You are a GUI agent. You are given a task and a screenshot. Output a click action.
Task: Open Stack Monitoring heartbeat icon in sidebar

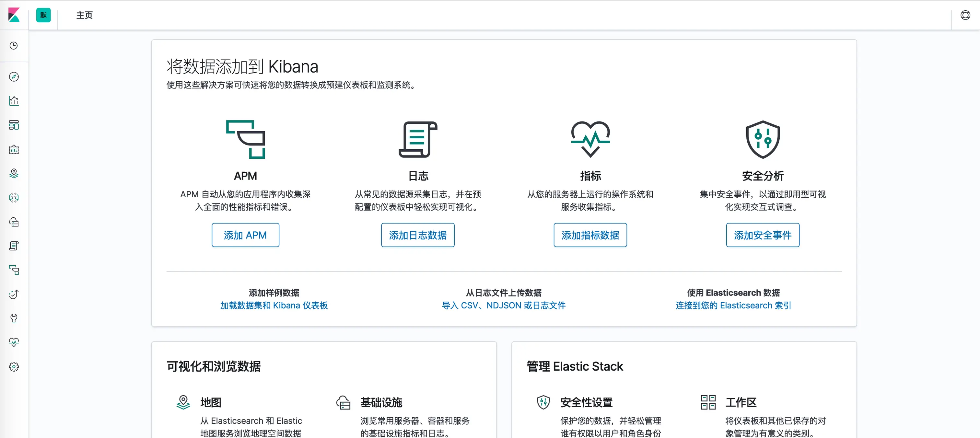14,342
